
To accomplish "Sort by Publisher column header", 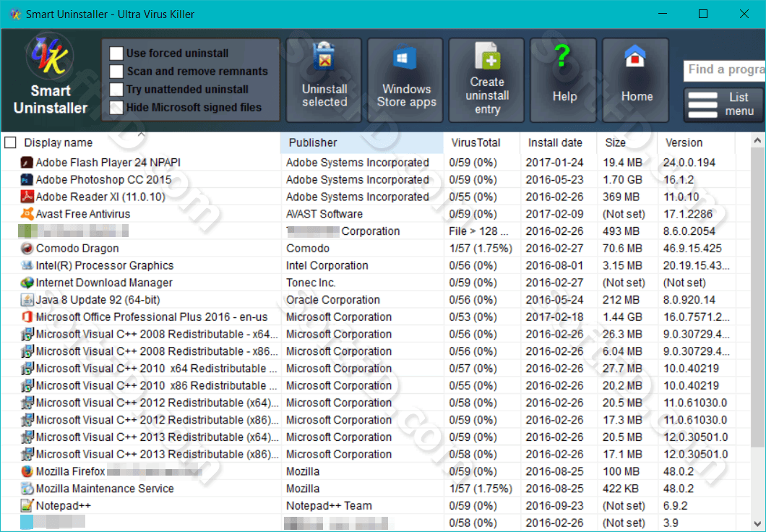I will [361, 142].
